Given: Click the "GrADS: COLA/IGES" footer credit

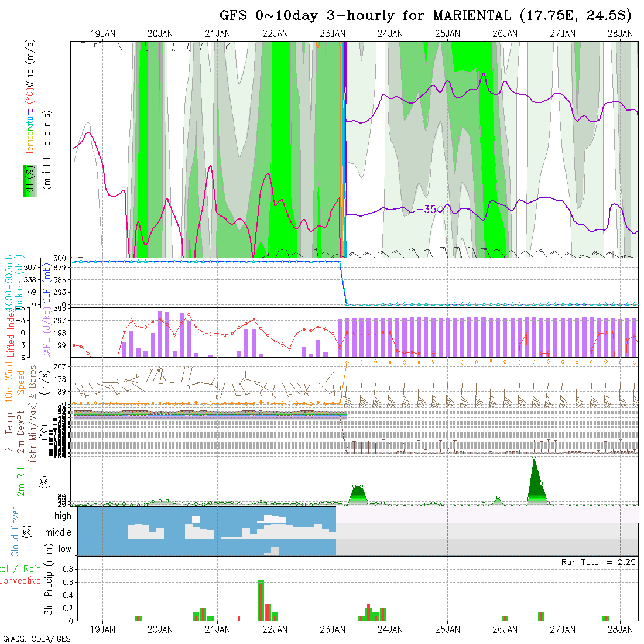Looking at the screenshot, I should (x=36, y=639).
